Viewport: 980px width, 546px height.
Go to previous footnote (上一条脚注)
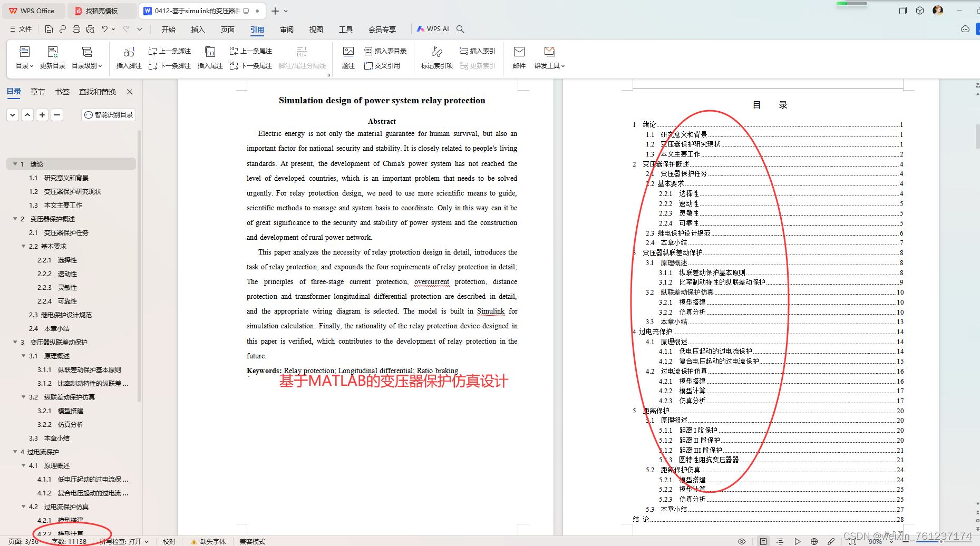170,51
